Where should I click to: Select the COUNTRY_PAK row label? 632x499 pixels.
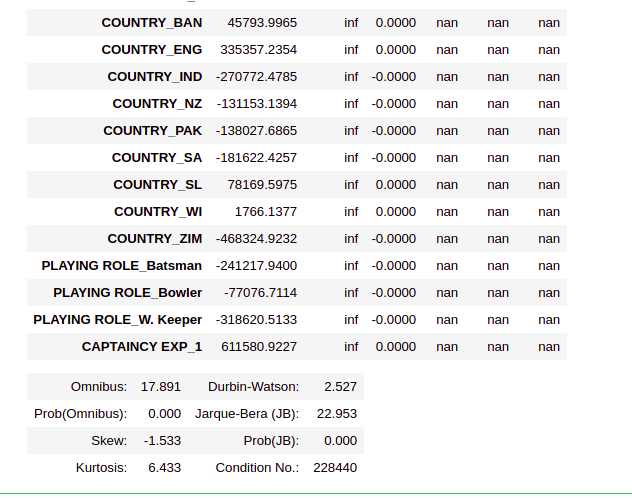[152, 131]
